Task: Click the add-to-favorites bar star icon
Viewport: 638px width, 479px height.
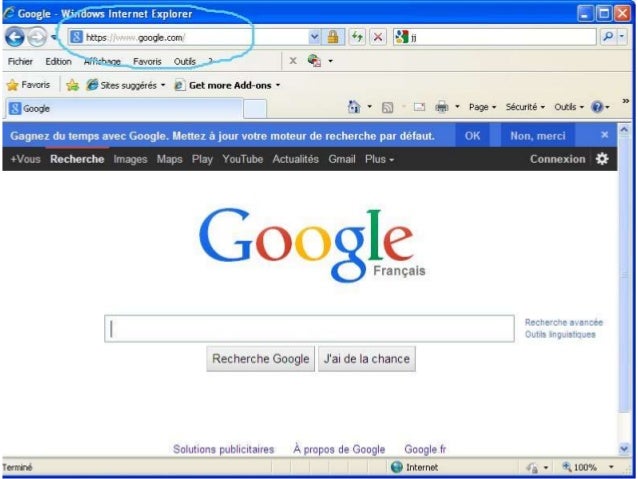Action: point(72,85)
